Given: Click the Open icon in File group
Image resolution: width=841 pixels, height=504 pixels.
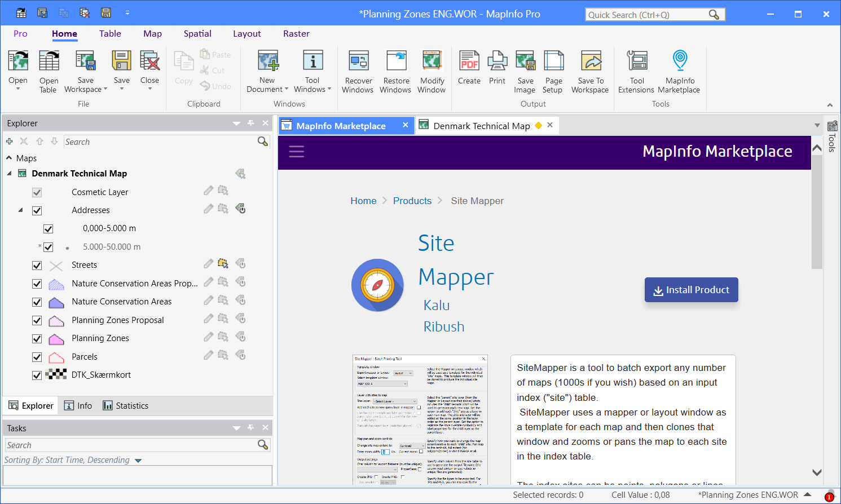Looking at the screenshot, I should point(18,61).
